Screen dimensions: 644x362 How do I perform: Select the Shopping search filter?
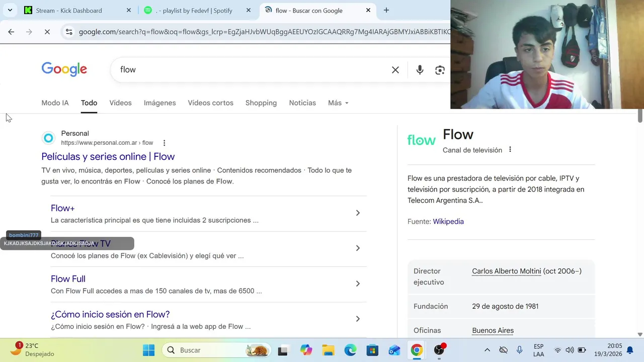pos(261,103)
